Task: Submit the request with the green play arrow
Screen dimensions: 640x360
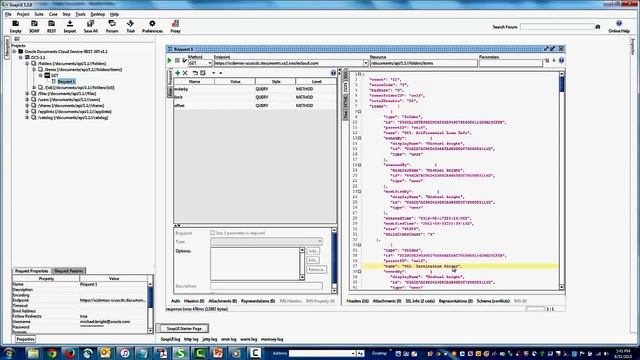Action: tap(169, 60)
